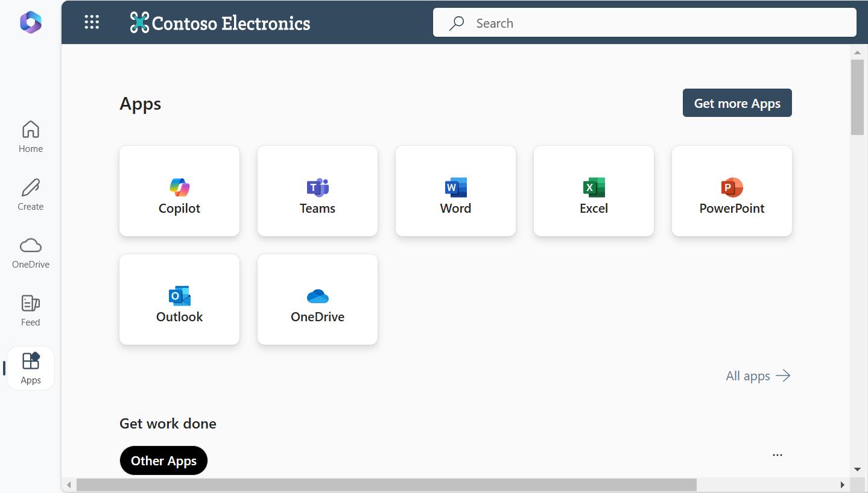Screen dimensions: 868x493
Task: Click the Get work done heading
Action: pyautogui.click(x=168, y=424)
